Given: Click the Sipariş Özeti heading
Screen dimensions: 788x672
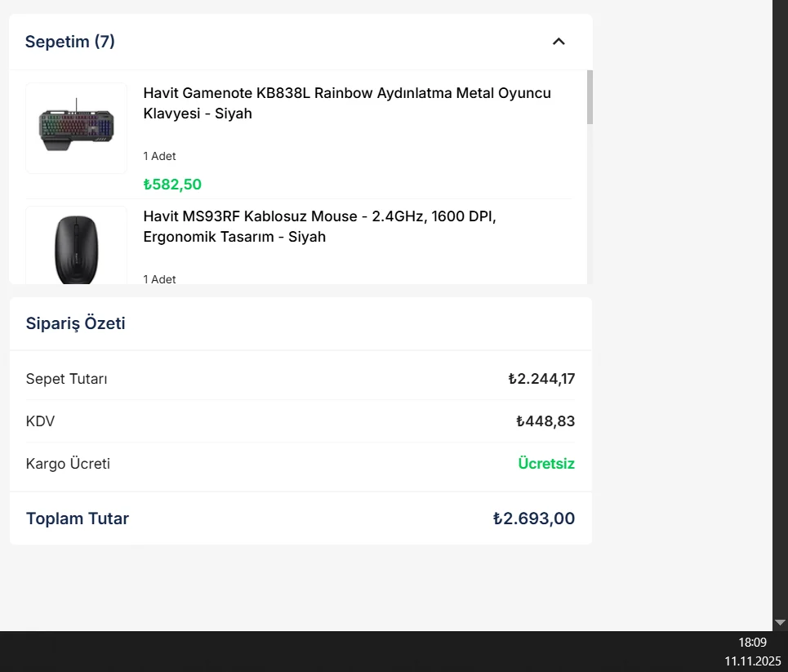Looking at the screenshot, I should tap(76, 323).
